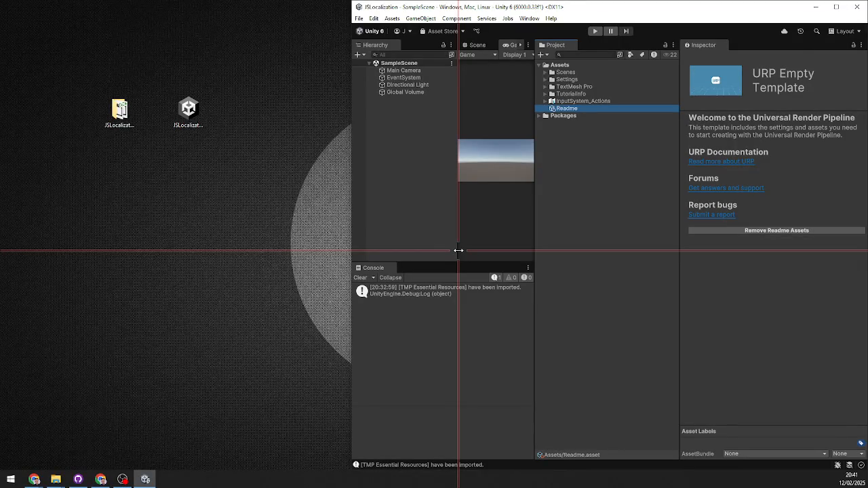Click Submit a report link
868x488 pixels.
tap(711, 214)
